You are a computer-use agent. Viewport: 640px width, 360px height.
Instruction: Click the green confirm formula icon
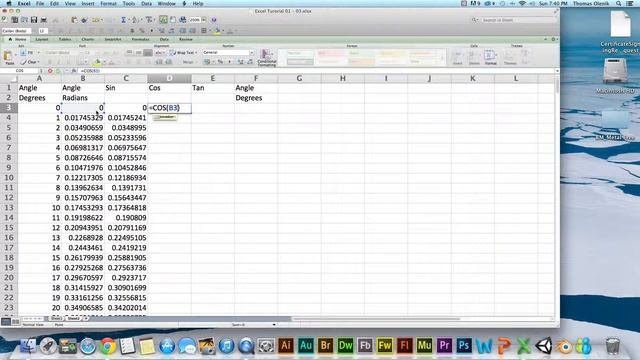58,71
